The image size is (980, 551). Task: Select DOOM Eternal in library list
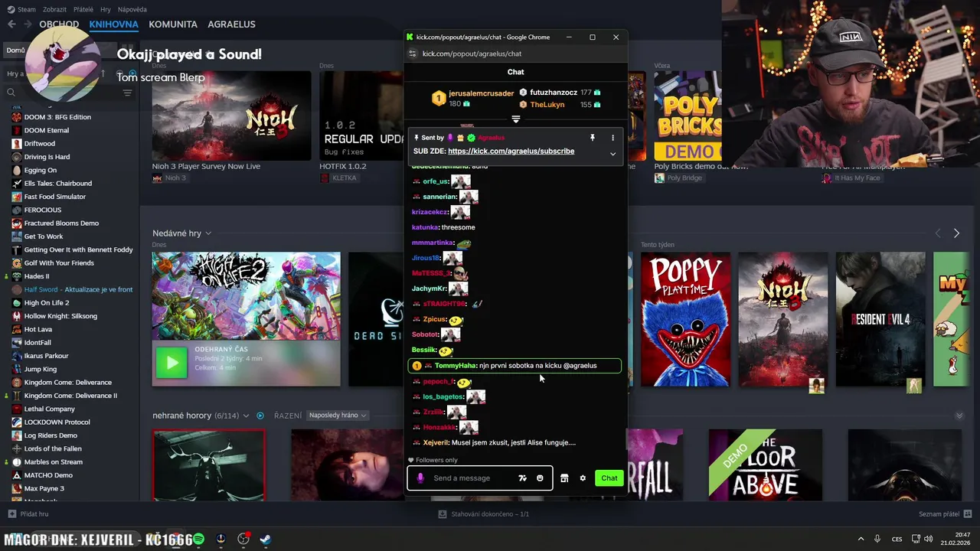[x=47, y=130]
